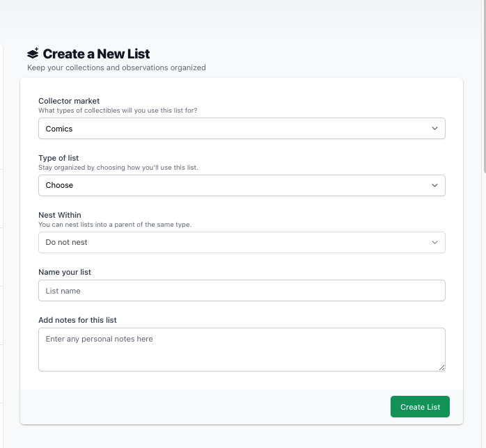The width and height of the screenshot is (486, 448).
Task: Expand the Type of list dropdown
Action: tap(242, 186)
